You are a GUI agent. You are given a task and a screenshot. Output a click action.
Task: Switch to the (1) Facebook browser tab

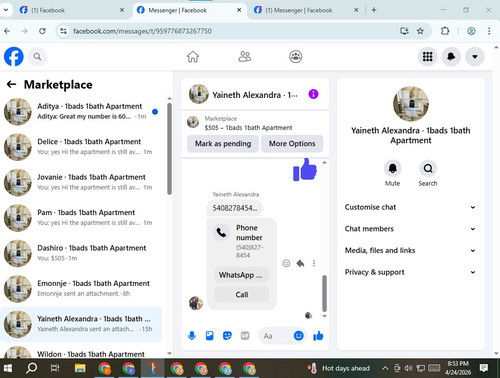tap(71, 10)
